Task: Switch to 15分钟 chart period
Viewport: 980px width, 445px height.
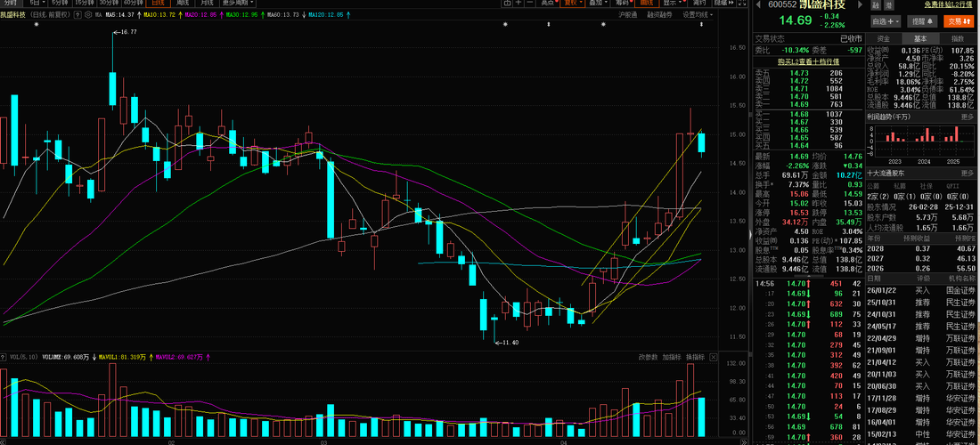Action: (83, 4)
